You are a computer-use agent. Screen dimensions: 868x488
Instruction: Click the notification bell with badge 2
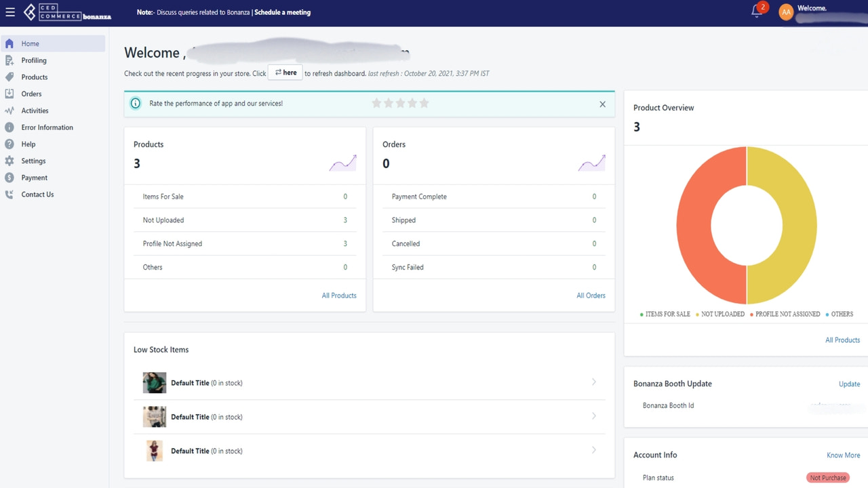click(757, 12)
